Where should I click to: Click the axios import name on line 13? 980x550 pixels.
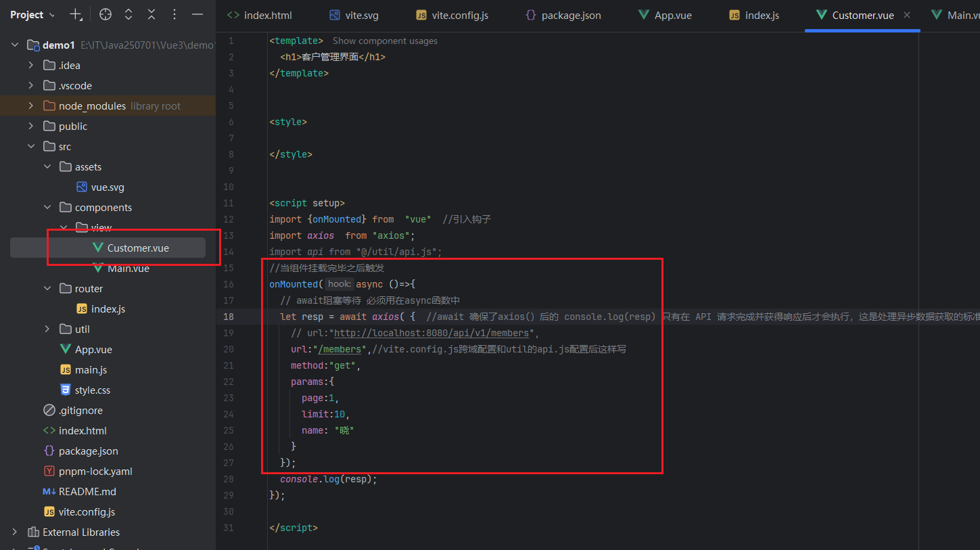(321, 235)
